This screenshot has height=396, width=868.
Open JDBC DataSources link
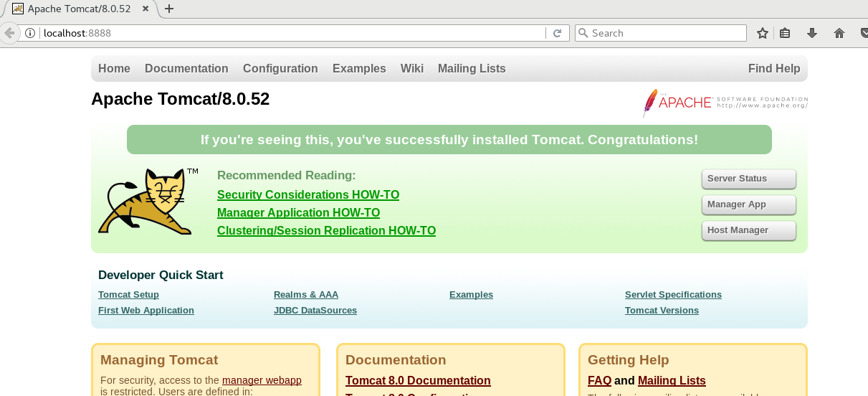315,311
